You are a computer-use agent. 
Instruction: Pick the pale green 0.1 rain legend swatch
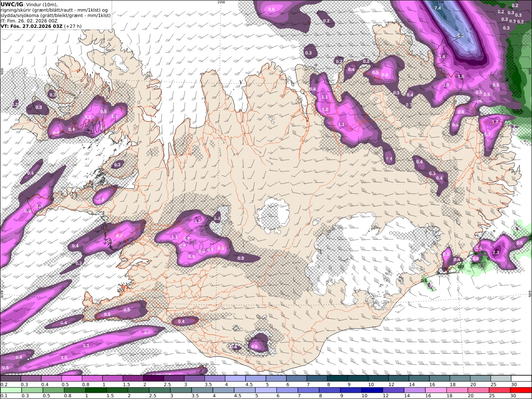(x=11, y=390)
